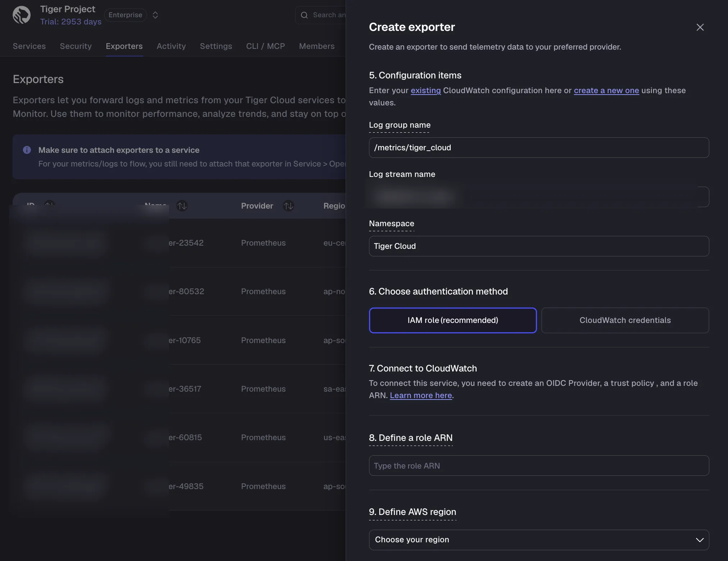Open the 'Learn more here' link
The height and width of the screenshot is (561, 728).
(421, 395)
